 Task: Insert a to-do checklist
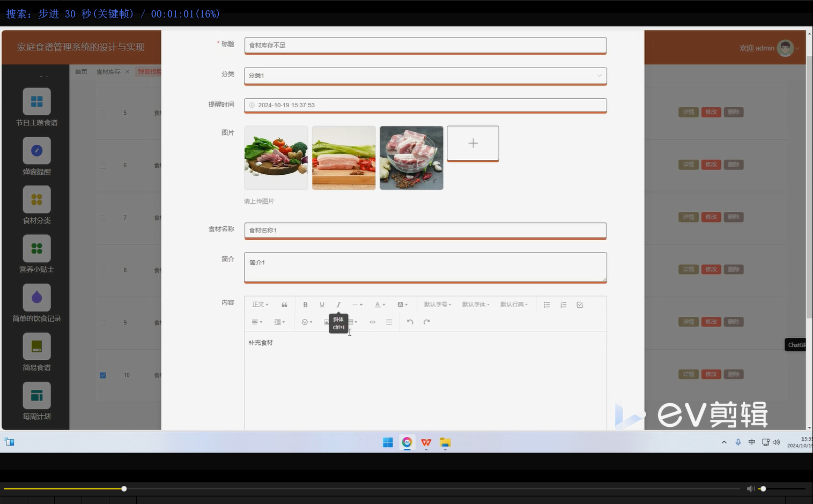580,305
